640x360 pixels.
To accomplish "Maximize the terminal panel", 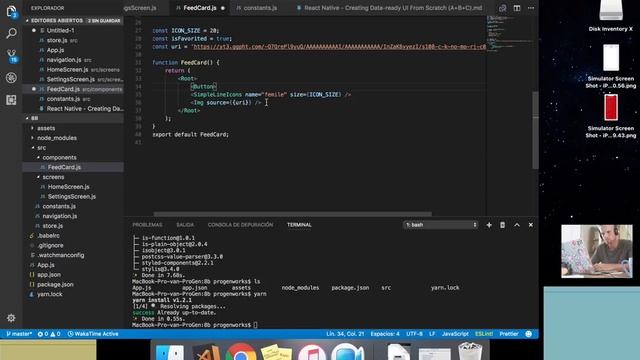I will click(517, 225).
